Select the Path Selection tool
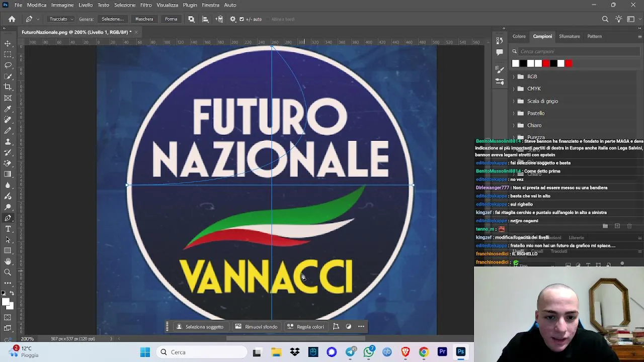644x362 pixels. pyautogui.click(x=8, y=240)
